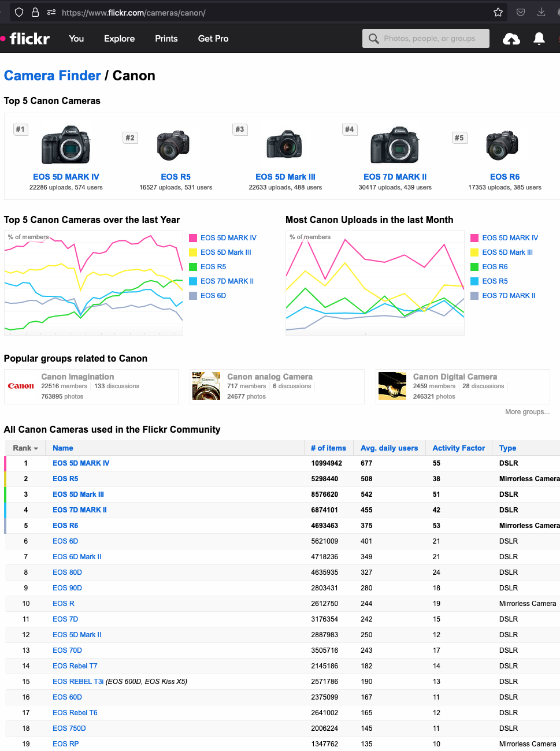Open the Prints menu
This screenshot has height=751, width=560.
tap(166, 39)
